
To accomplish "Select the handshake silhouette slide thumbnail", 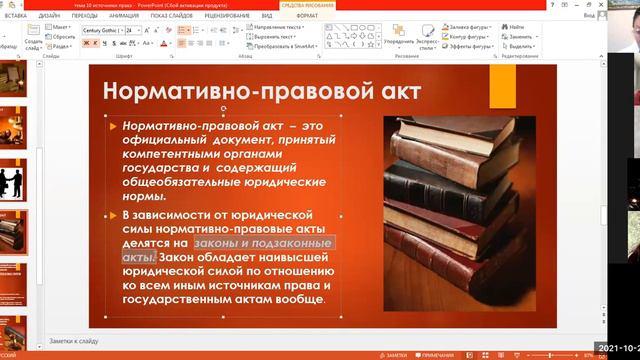I will [13, 181].
